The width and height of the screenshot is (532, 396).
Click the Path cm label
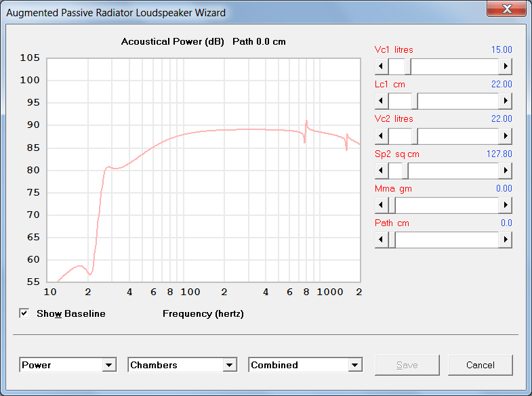(x=392, y=223)
